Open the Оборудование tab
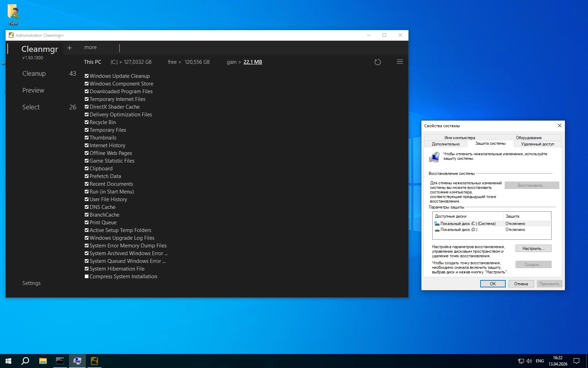588x368 pixels. coord(528,138)
